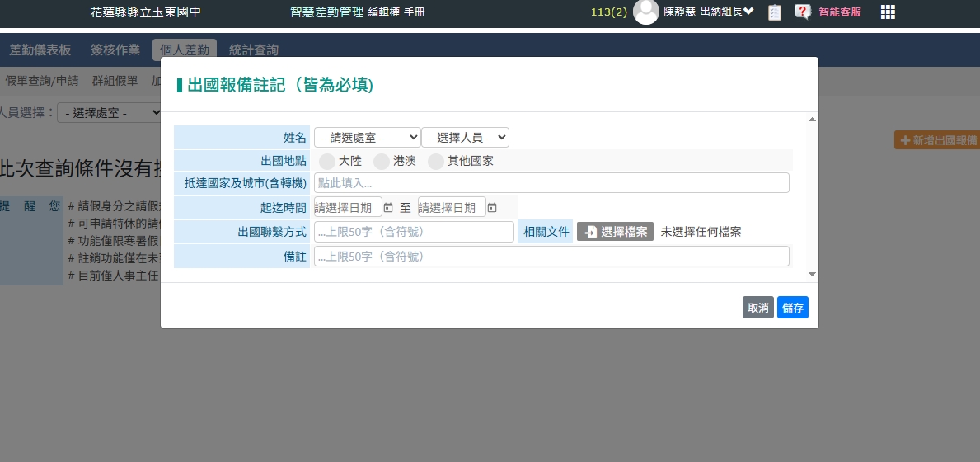Open the start date calendar picker icon
This screenshot has width=980, height=462.
(388, 208)
